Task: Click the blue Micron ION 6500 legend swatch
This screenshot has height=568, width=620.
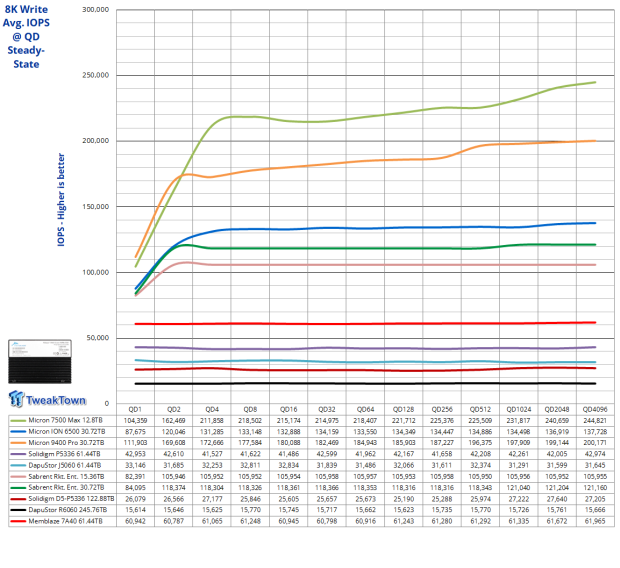Action: click(x=18, y=432)
